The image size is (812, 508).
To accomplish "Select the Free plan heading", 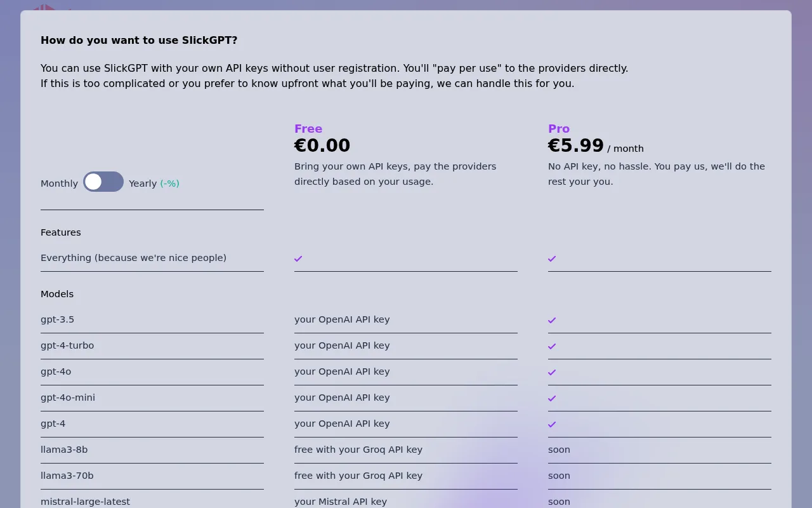I will [308, 128].
